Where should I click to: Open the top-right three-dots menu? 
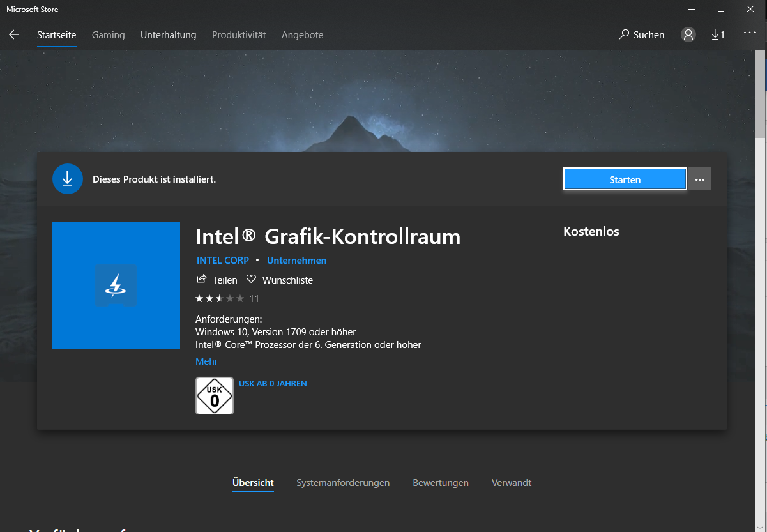tap(750, 33)
